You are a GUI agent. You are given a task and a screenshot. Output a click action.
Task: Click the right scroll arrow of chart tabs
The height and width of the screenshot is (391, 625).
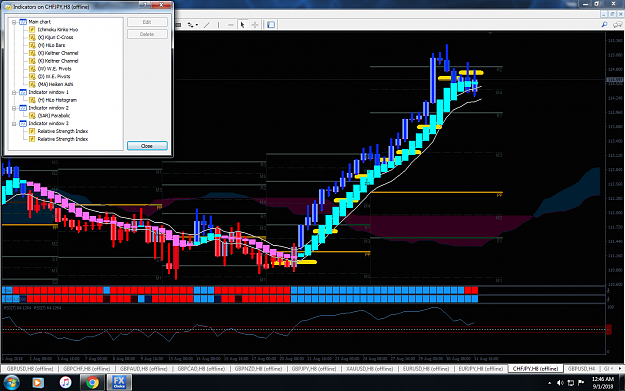[x=620, y=369]
